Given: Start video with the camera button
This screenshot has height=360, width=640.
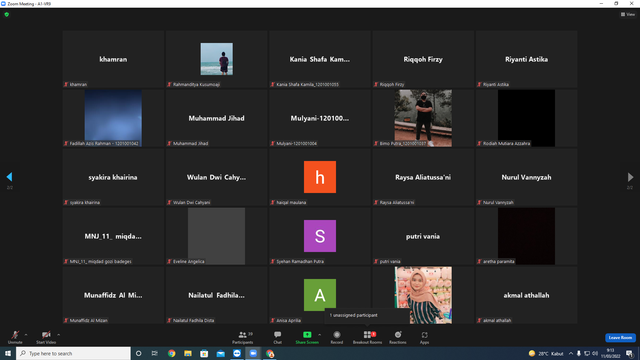Looking at the screenshot, I should 46,337.
